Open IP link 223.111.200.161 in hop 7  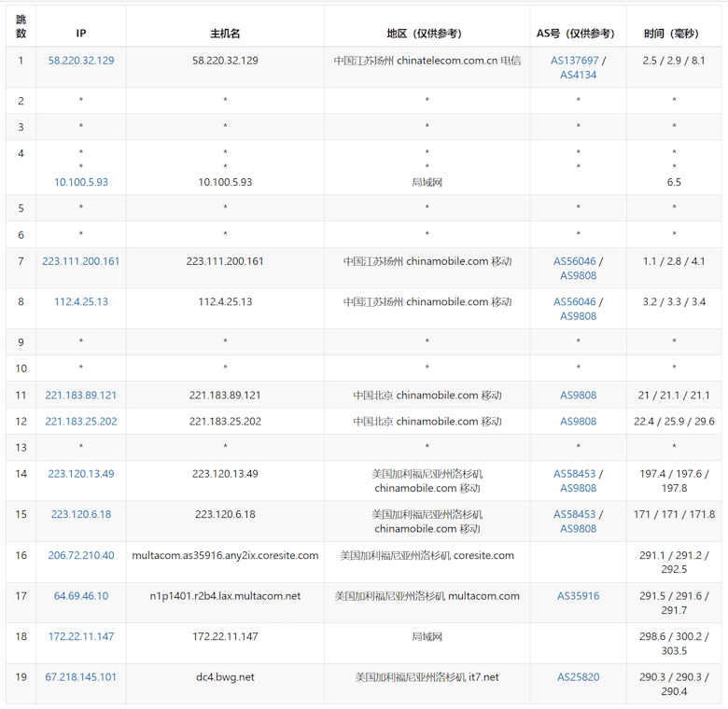(81, 261)
